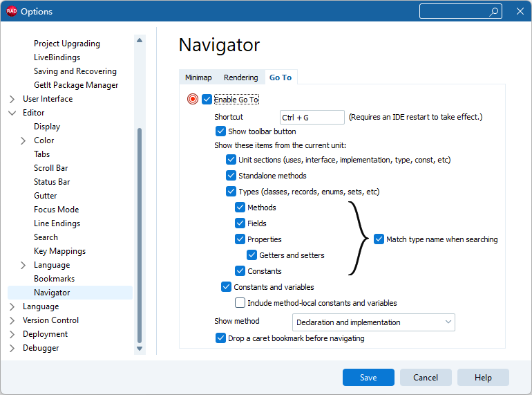
Task: Toggle Match type name when searching
Action: 379,239
